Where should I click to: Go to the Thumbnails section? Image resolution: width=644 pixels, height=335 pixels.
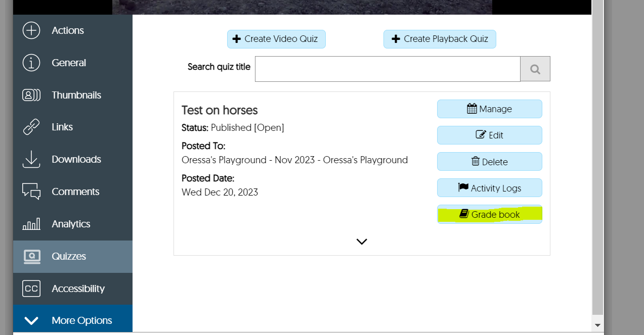coord(73,95)
